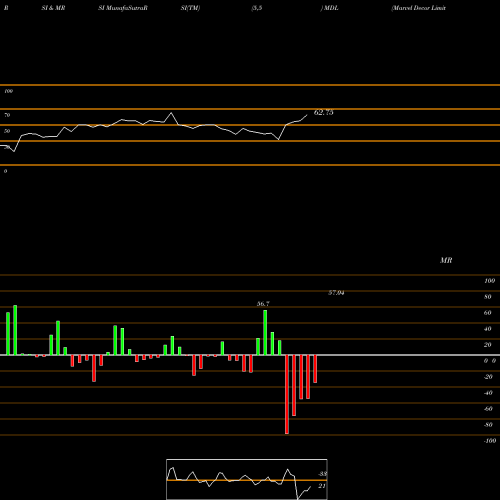
Task: Click the '(Marvel Decor Limit' title text
Action: tap(418, 8)
